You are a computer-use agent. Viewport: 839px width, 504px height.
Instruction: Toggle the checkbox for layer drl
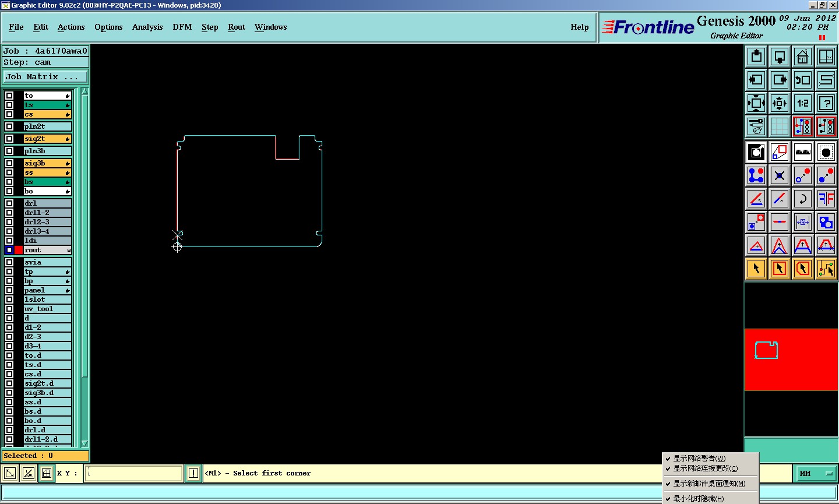click(9, 203)
